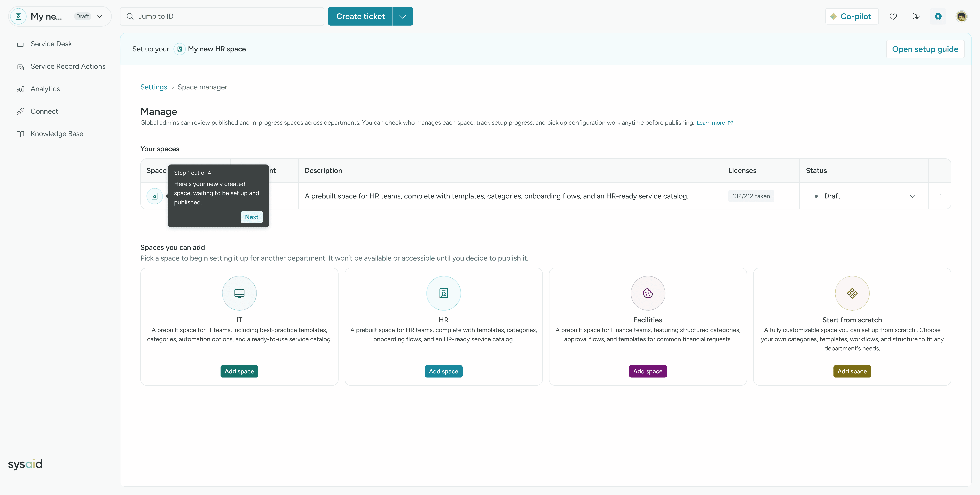980x495 pixels.
Task: Click Settings breadcrumb link
Action: pyautogui.click(x=153, y=87)
